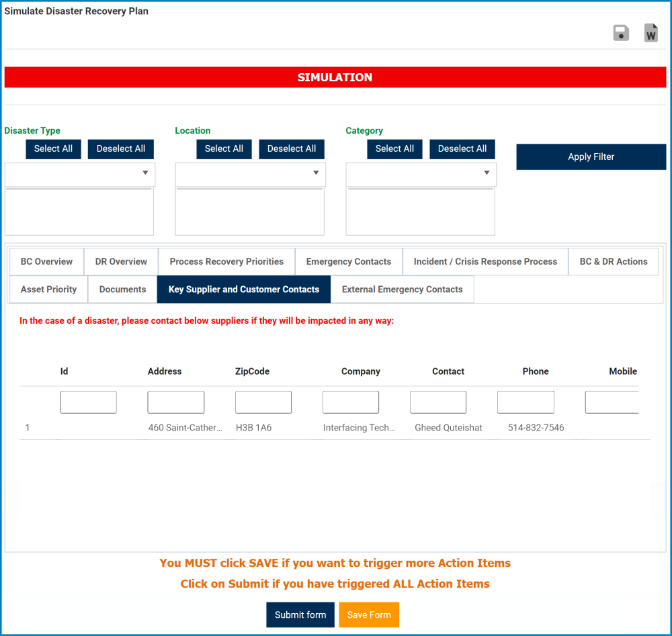Select the '460 Saint-Cather...' address cell

(x=185, y=427)
